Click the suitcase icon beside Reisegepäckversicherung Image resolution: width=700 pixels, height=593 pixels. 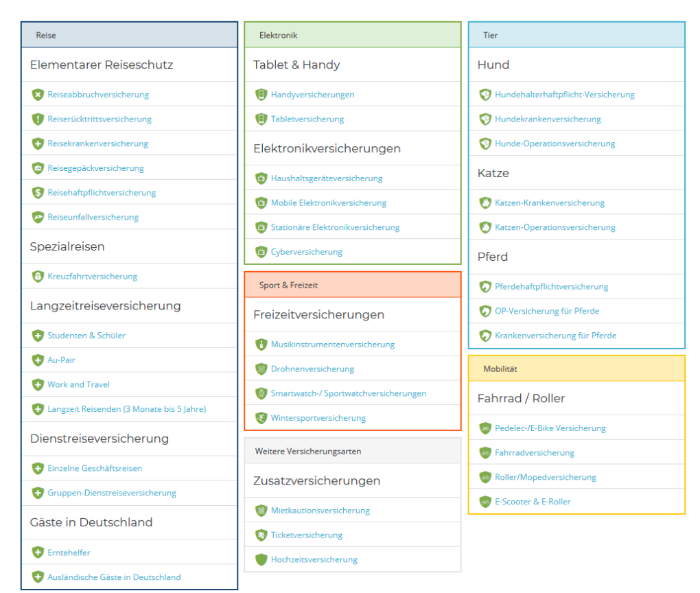[38, 168]
